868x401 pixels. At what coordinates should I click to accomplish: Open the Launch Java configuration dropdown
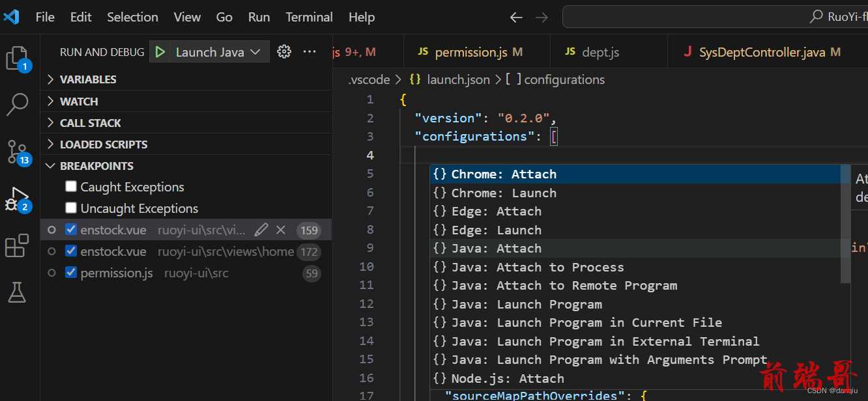pos(218,52)
